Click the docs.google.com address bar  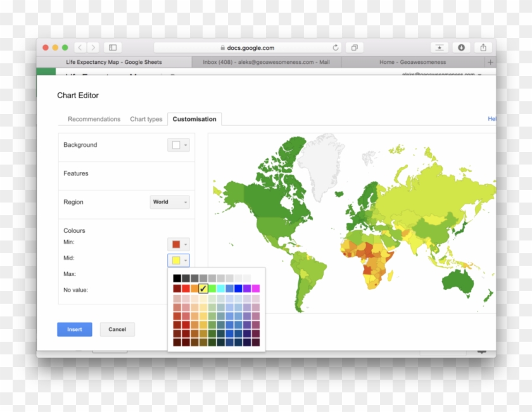(250, 47)
